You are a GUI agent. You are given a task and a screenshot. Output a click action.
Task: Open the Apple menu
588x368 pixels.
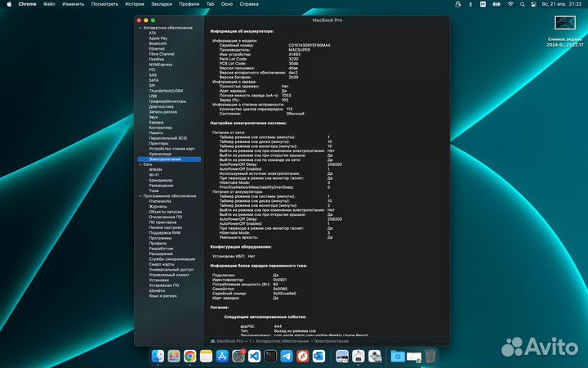click(9, 4)
